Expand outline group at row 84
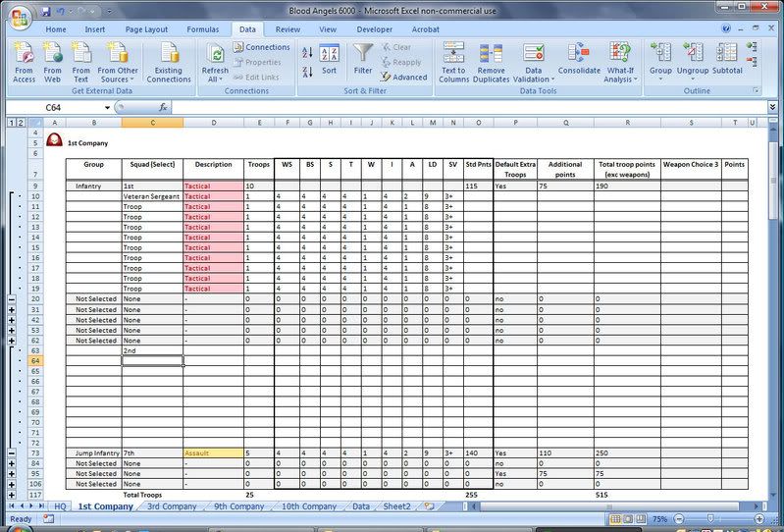This screenshot has width=784, height=532. pyautogui.click(x=12, y=464)
